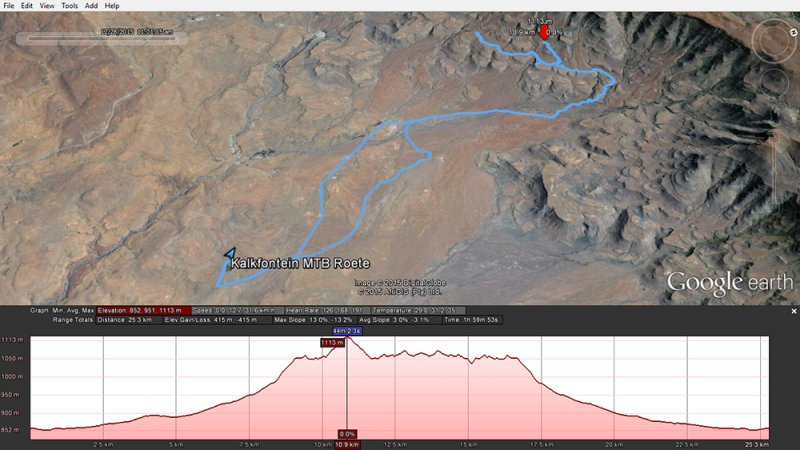
Task: Click the compass North indicator
Action: (x=793, y=32)
